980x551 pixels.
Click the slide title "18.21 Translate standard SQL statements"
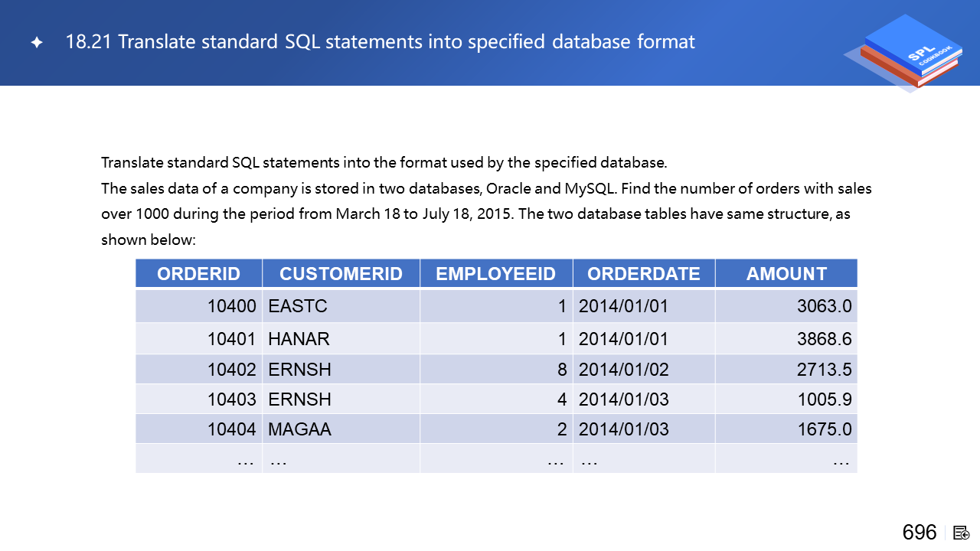380,41
